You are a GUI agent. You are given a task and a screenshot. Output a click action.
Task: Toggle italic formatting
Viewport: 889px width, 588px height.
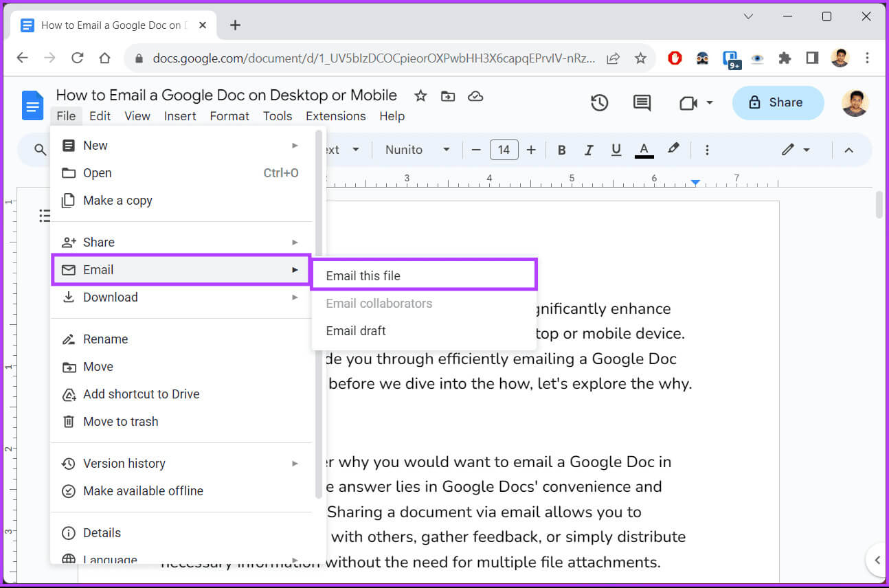coord(588,150)
